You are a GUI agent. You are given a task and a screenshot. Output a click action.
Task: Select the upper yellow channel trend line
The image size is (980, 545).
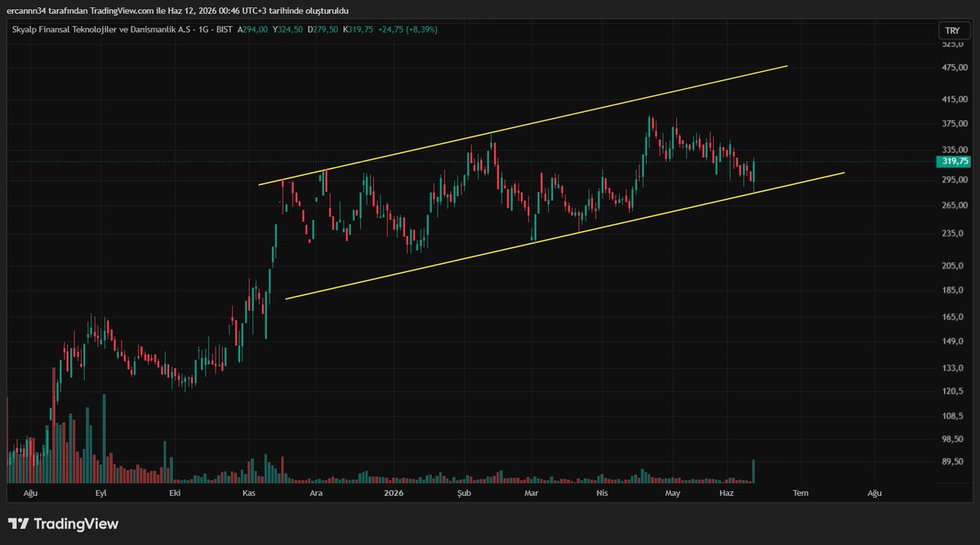pyautogui.click(x=523, y=125)
